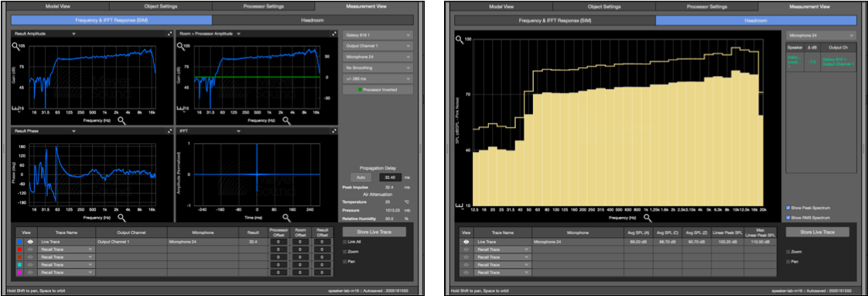868x296 pixels.
Task: Uncheck Show RMS Spectrum
Action: coord(788,217)
